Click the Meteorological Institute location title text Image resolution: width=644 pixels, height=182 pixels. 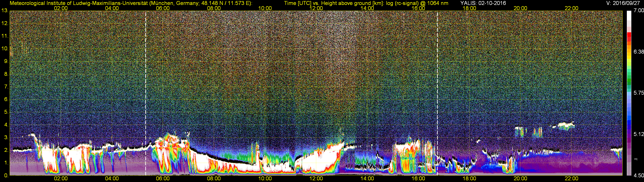131,3
